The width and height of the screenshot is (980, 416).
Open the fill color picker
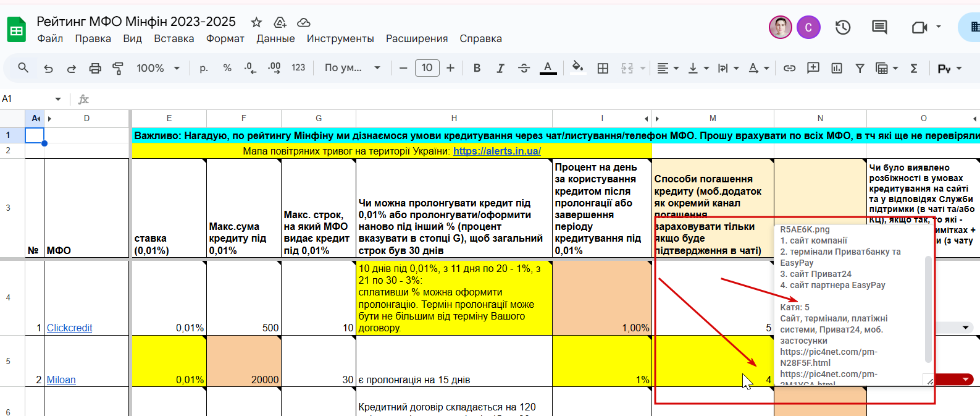pos(577,69)
